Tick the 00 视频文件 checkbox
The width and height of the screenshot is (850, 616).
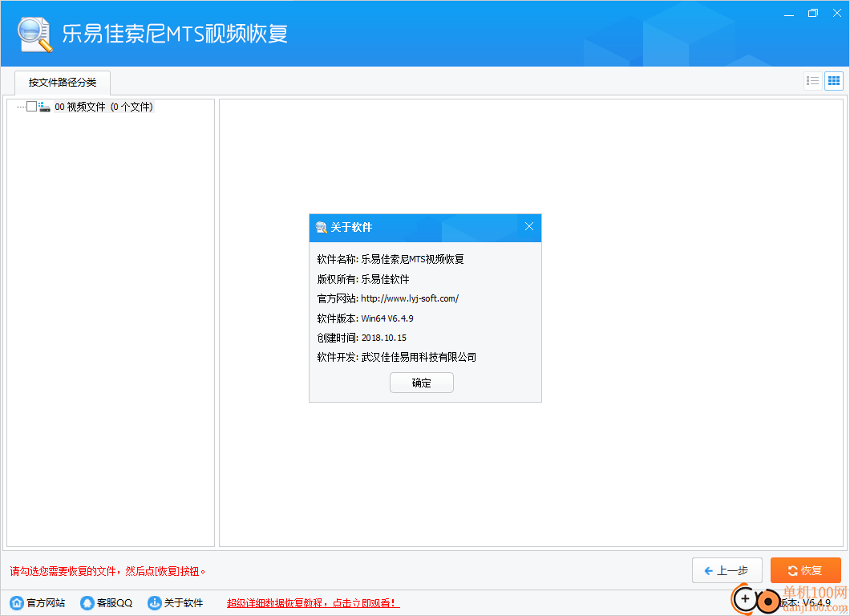click(31, 107)
